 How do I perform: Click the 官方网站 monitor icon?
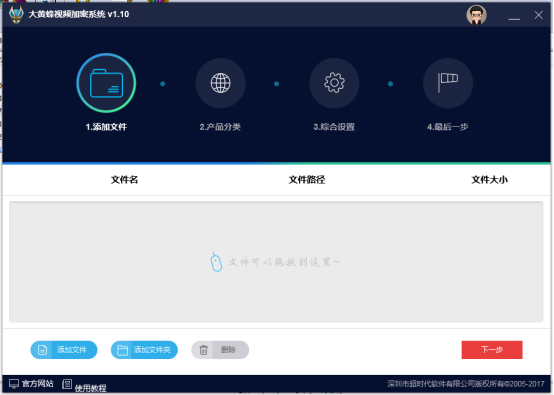point(14,384)
